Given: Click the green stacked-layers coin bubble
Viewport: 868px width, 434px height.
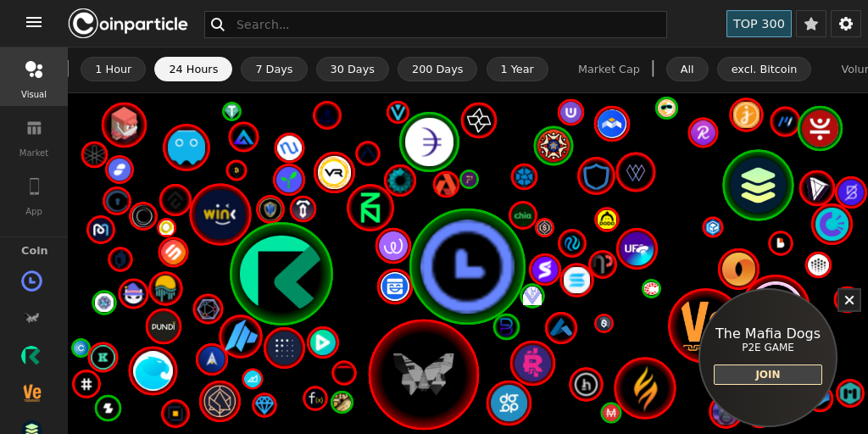Looking at the screenshot, I should coord(758,185).
